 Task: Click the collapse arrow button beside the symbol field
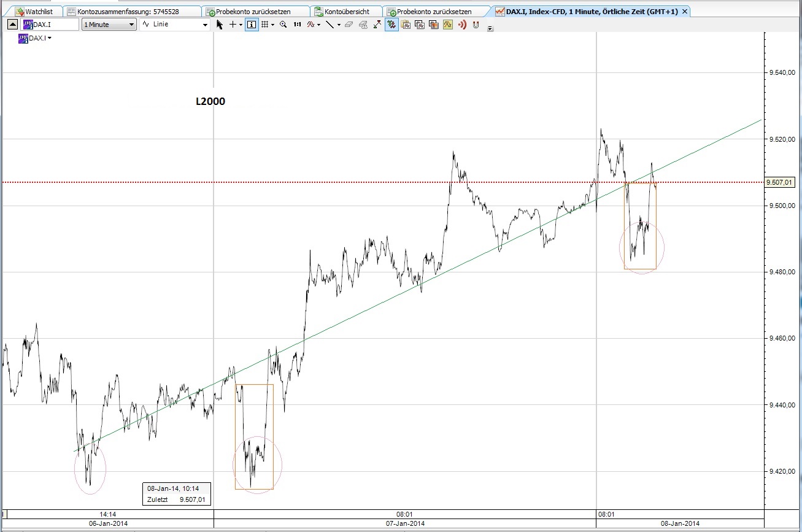click(12, 25)
